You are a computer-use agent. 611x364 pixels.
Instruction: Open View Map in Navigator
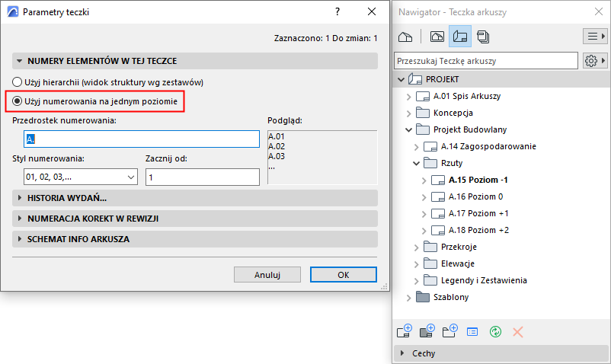click(x=437, y=37)
